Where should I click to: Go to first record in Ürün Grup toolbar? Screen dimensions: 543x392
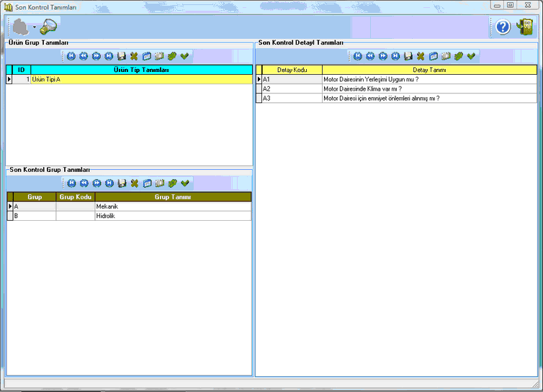71,56
